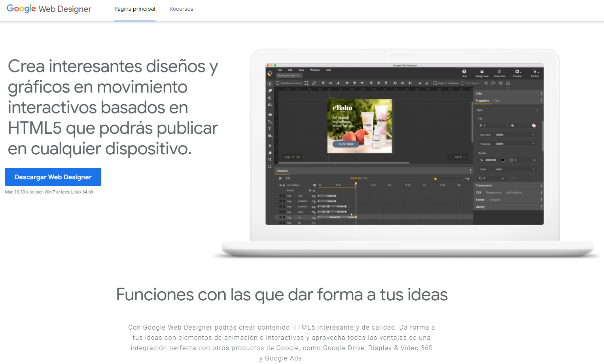The height and width of the screenshot is (364, 604).
Task: Open the border Style none dropdown
Action: (x=508, y=169)
